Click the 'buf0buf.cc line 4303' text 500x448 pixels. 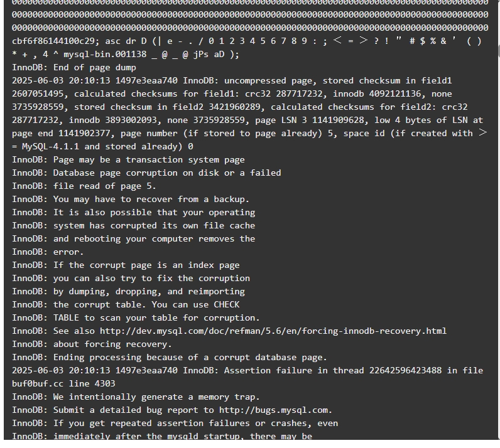pyautogui.click(x=63, y=383)
